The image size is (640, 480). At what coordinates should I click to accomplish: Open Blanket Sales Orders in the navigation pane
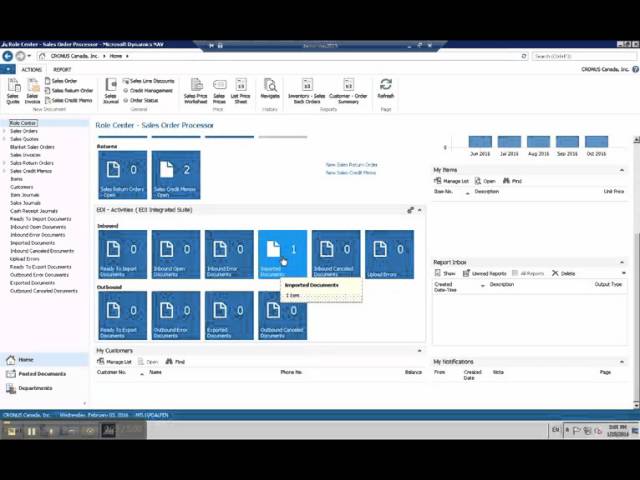32,147
